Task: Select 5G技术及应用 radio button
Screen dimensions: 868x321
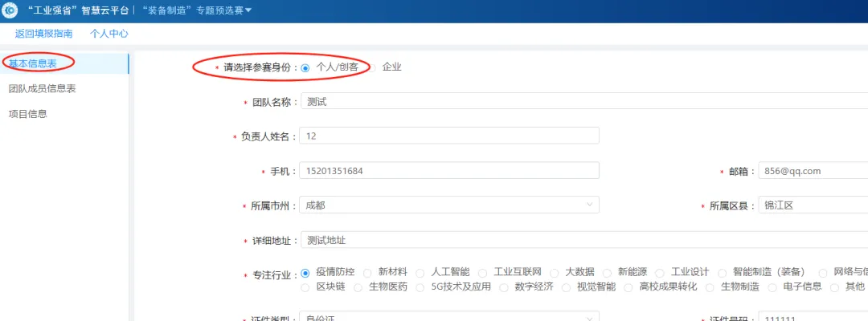Action: [x=420, y=287]
